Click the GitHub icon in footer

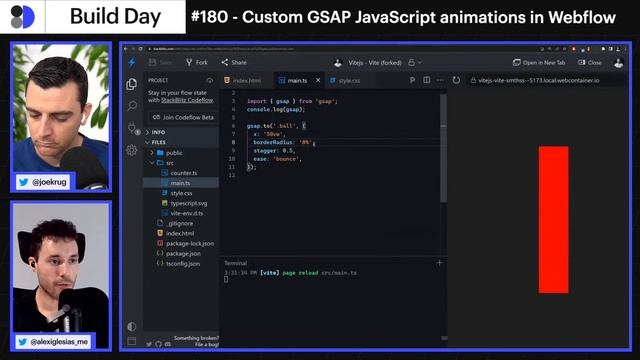tap(158, 344)
